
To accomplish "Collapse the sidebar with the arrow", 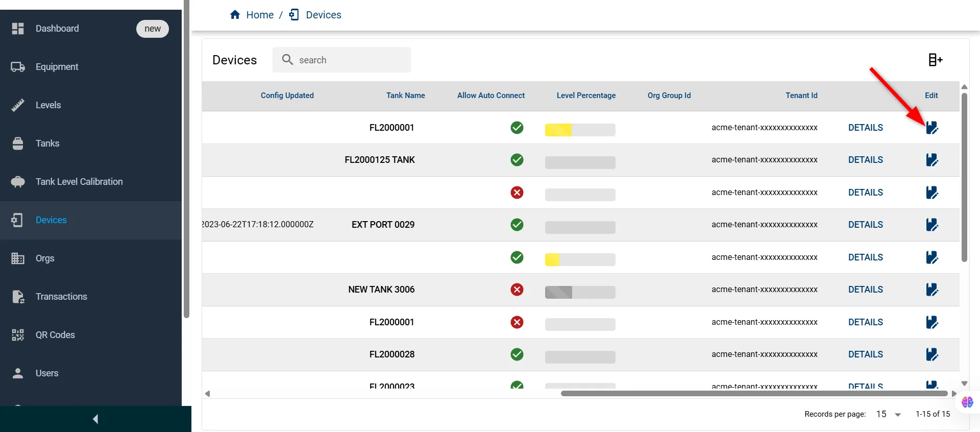I will [95, 419].
